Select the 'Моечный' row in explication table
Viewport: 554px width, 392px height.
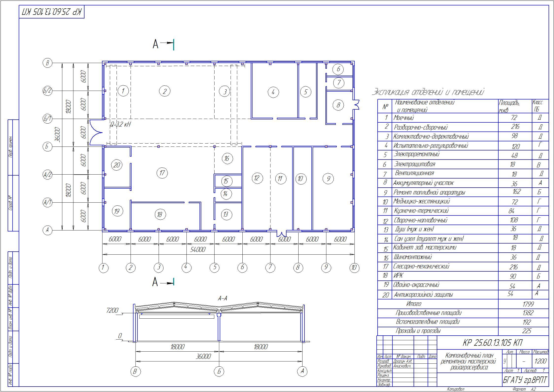(x=403, y=118)
